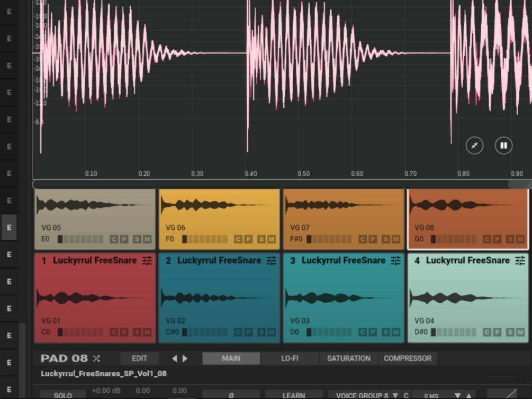The height and width of the screenshot is (399, 532).
Task: Toggle the C button on pad VG 07
Action: [363, 239]
